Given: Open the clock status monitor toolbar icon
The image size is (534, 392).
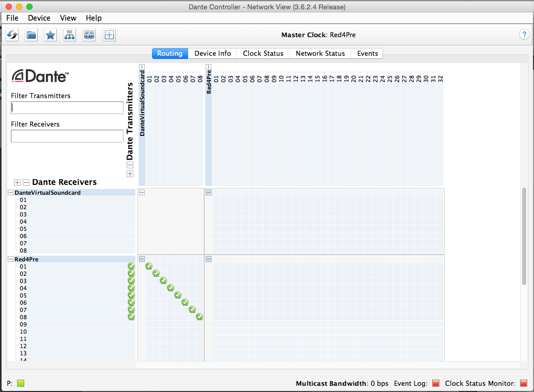Looking at the screenshot, I should pyautogui.click(x=89, y=35).
